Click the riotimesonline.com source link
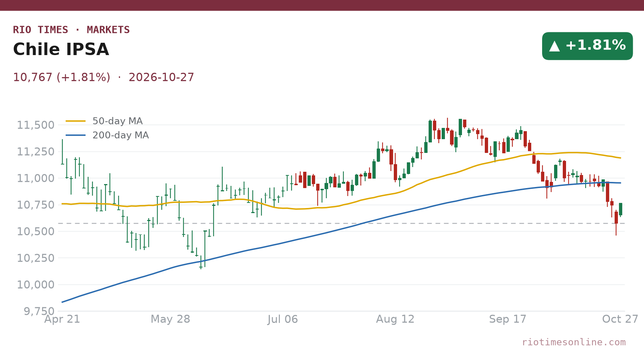This screenshot has height=362, width=644. point(574,342)
